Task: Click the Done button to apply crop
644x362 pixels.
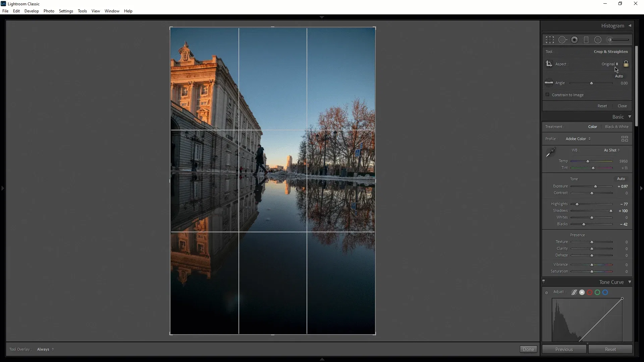Action: tap(529, 349)
